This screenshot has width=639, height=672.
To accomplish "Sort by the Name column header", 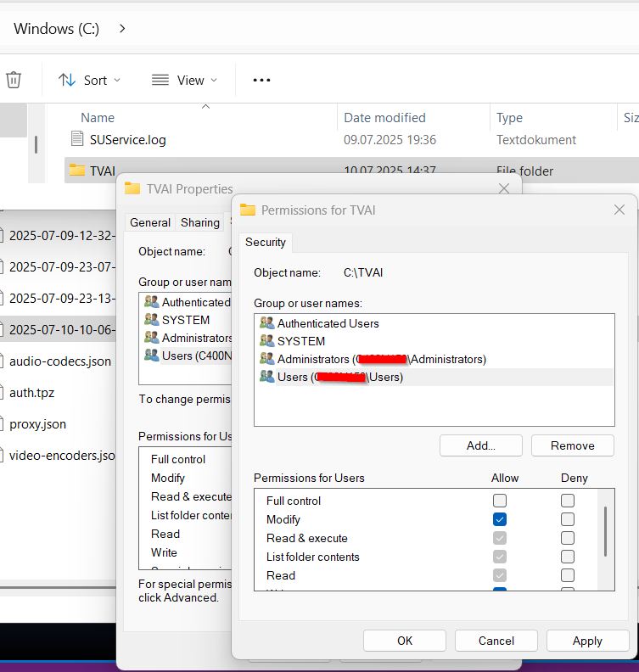I will 98,118.
